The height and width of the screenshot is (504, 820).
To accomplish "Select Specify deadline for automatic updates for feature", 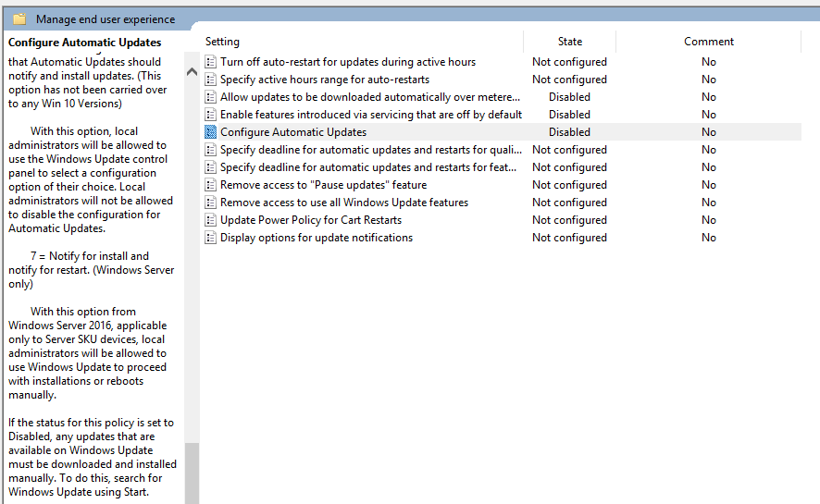I will tap(368, 167).
